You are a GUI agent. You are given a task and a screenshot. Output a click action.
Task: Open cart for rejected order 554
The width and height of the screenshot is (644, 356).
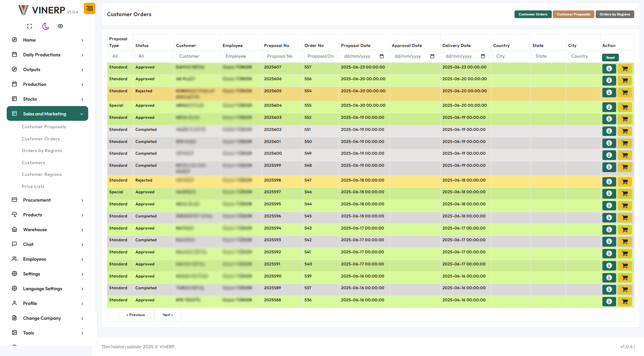click(625, 93)
